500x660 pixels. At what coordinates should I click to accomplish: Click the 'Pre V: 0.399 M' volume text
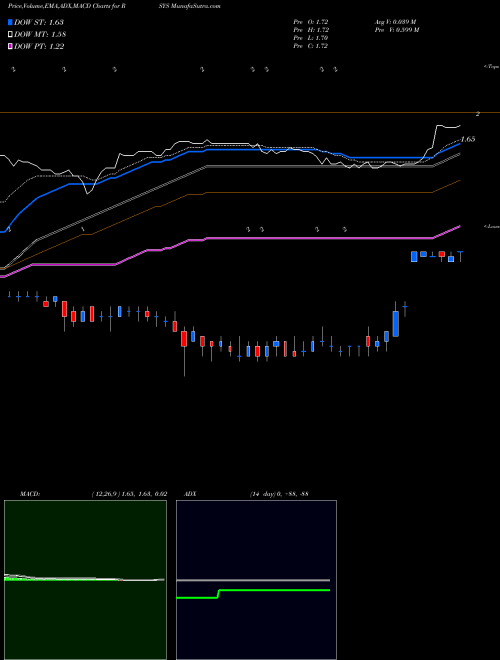[x=396, y=30]
